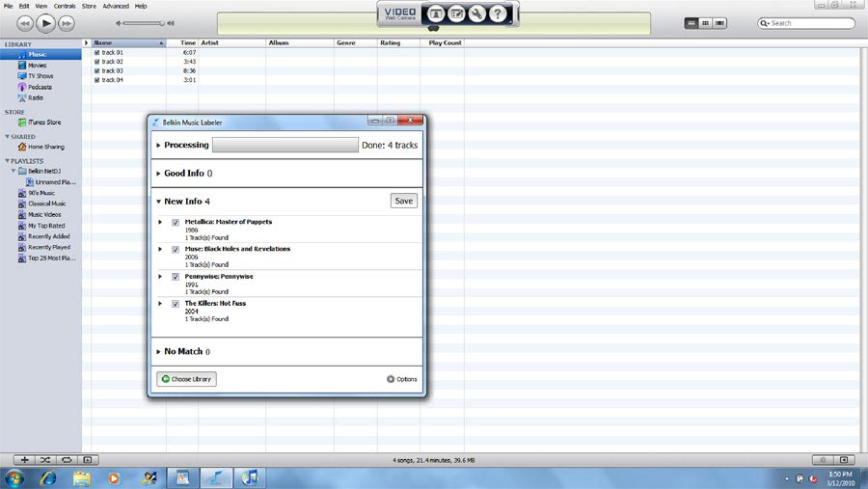Switch iTunes to Cover Flow view
Viewport: 868px width, 489px height.
(x=719, y=23)
